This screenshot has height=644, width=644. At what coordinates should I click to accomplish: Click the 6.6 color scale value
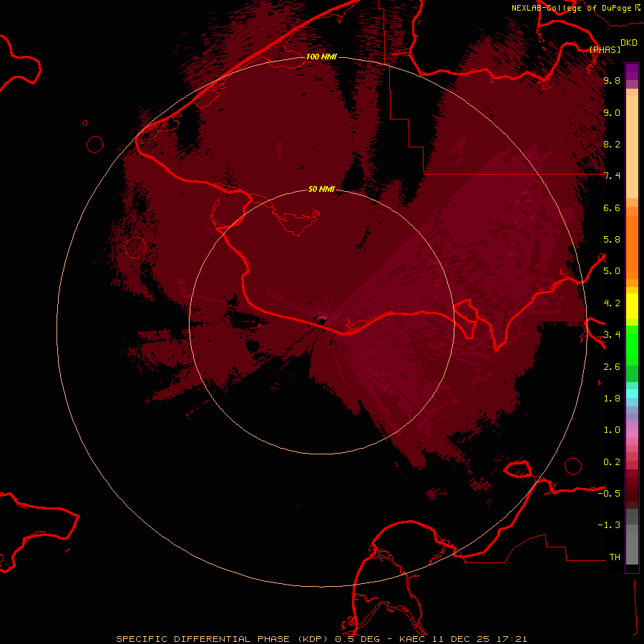(612, 208)
